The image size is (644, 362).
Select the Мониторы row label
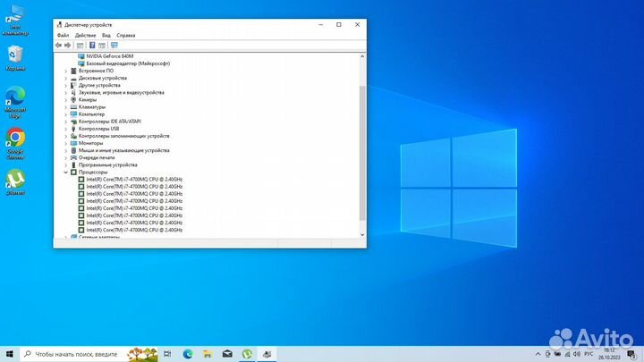[90, 143]
